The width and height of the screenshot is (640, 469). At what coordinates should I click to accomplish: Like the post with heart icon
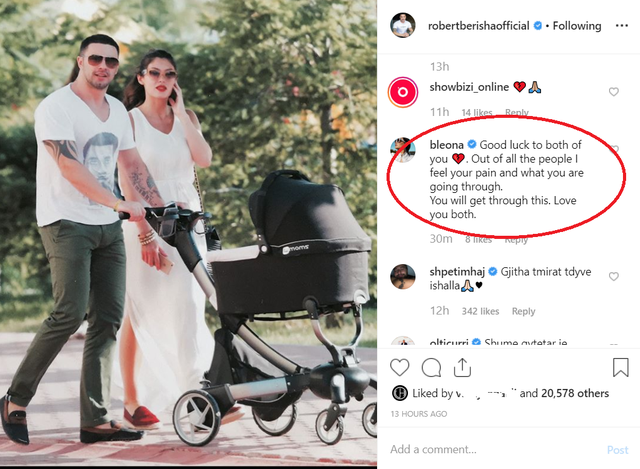(399, 367)
